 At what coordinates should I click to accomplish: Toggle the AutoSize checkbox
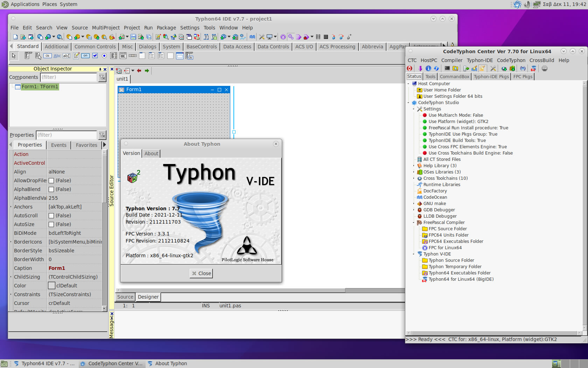click(51, 224)
